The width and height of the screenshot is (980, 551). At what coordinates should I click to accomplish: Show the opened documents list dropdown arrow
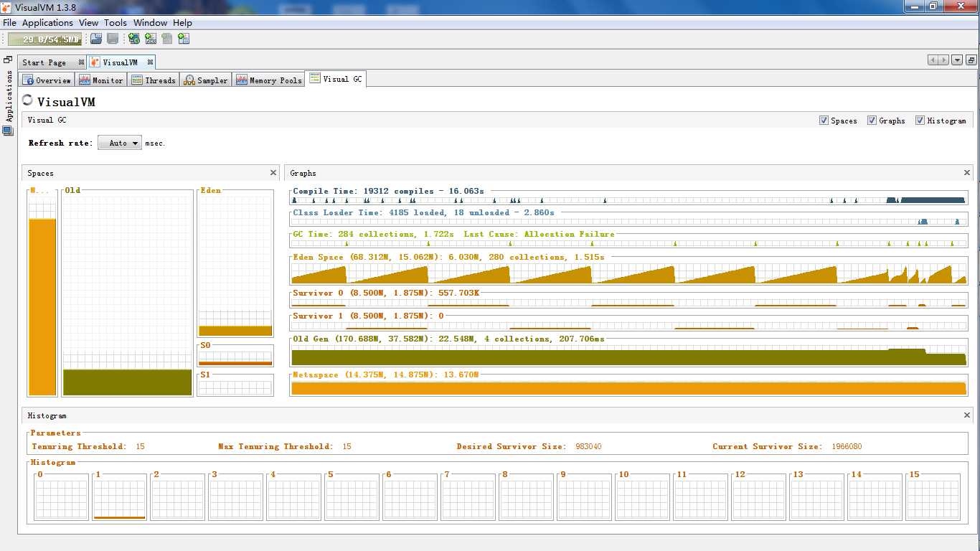point(957,60)
